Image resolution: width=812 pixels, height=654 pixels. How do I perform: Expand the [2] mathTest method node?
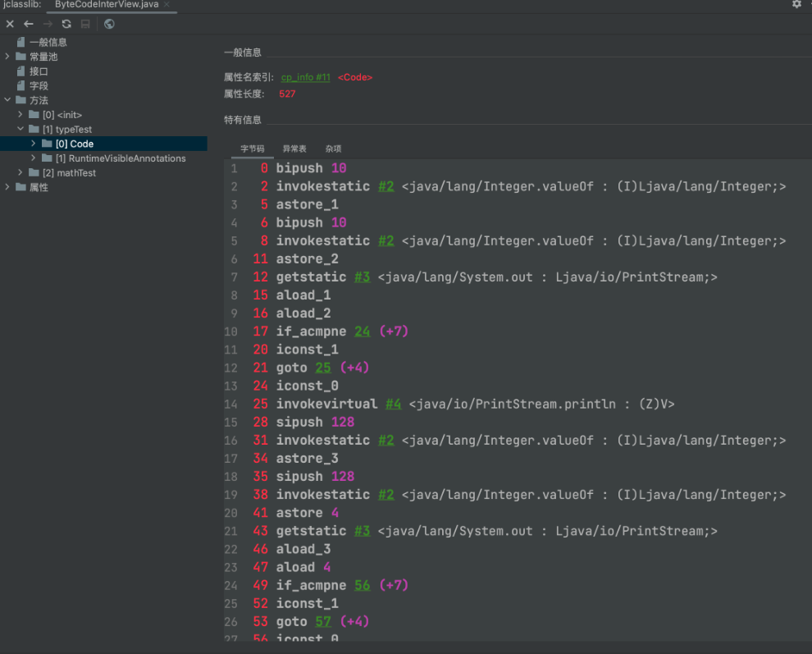21,172
